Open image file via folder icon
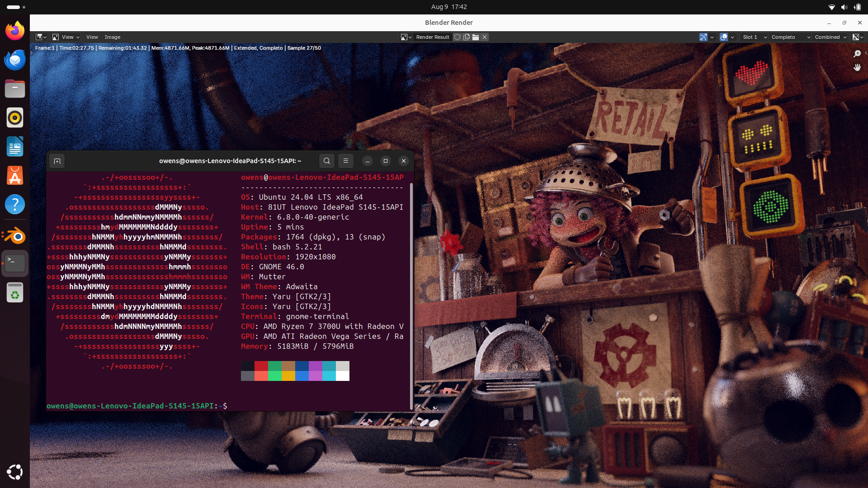Image resolution: width=868 pixels, height=488 pixels. tap(476, 37)
